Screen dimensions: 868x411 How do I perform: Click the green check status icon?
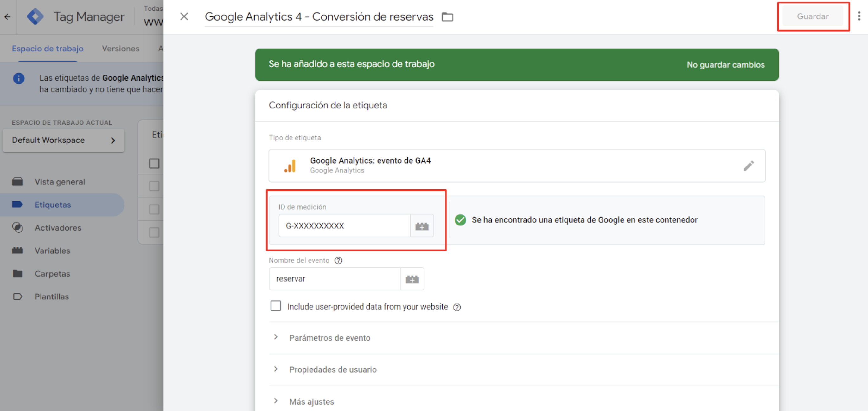click(460, 220)
